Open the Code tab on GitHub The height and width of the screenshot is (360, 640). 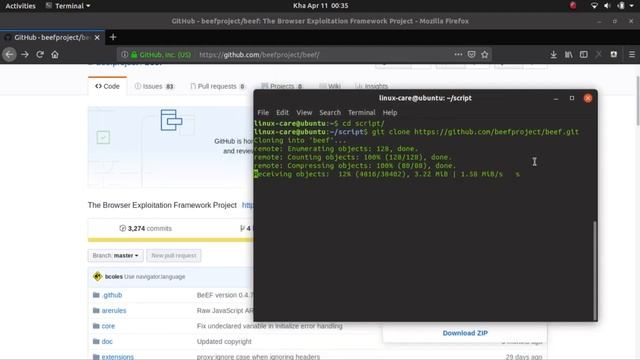(107, 86)
